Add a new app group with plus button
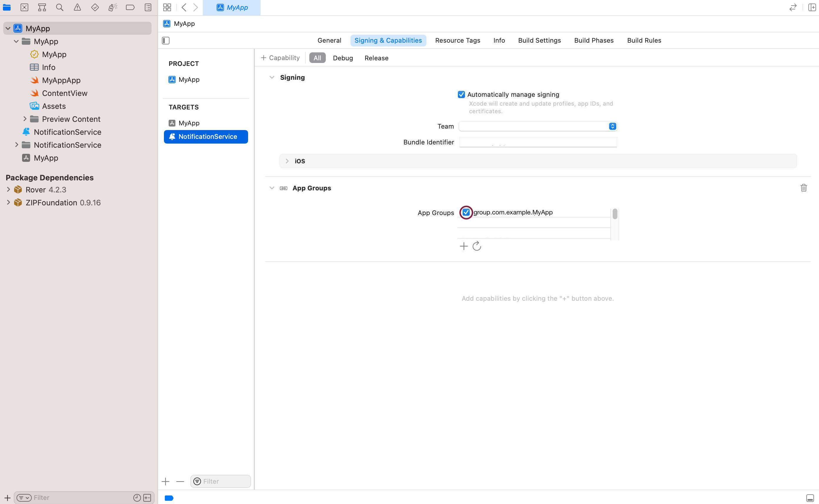This screenshot has height=504, width=819. (464, 246)
